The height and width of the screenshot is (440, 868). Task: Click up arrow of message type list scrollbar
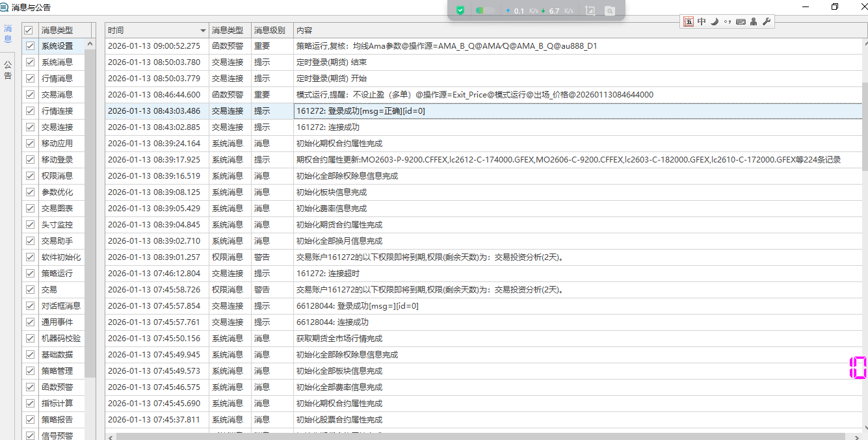pyautogui.click(x=90, y=44)
